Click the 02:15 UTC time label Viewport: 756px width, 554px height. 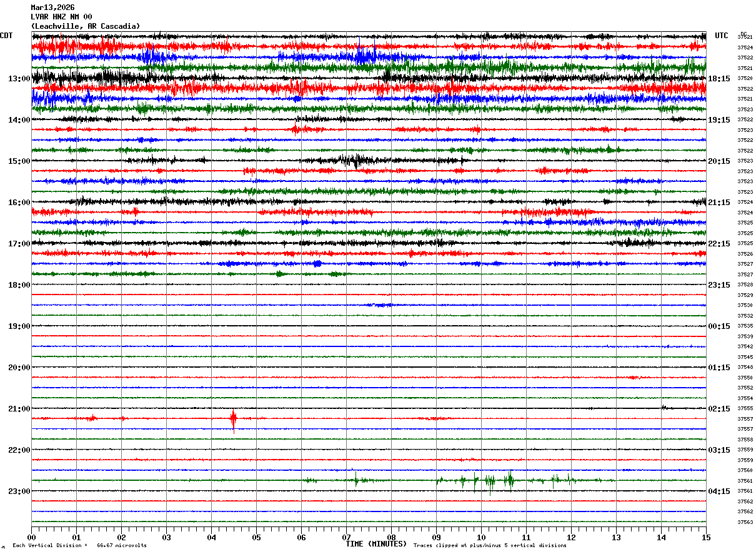pos(719,409)
